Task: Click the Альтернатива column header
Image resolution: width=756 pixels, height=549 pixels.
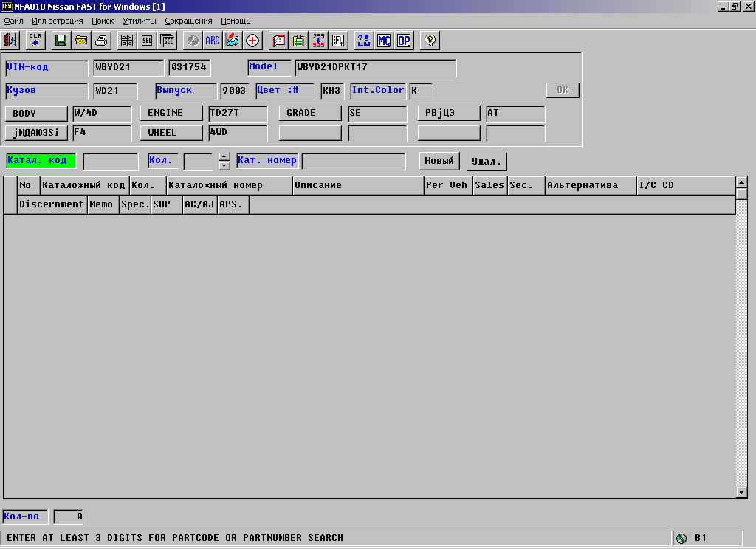Action: coord(591,185)
